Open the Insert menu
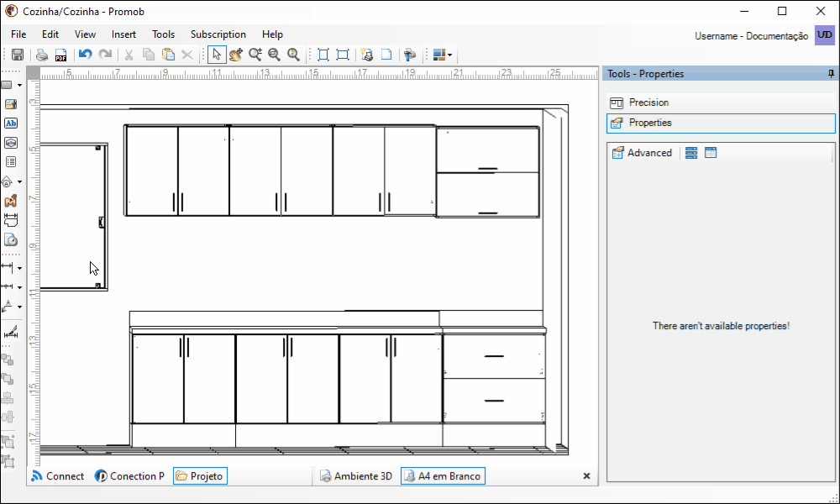Viewport: 840px width, 504px height. (123, 34)
